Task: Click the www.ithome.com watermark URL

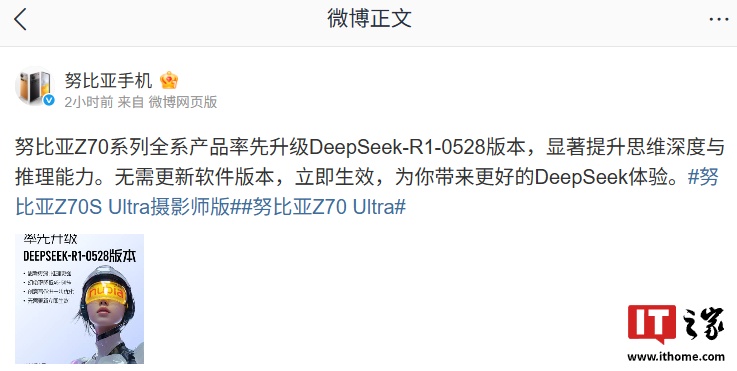Action: 676,356
